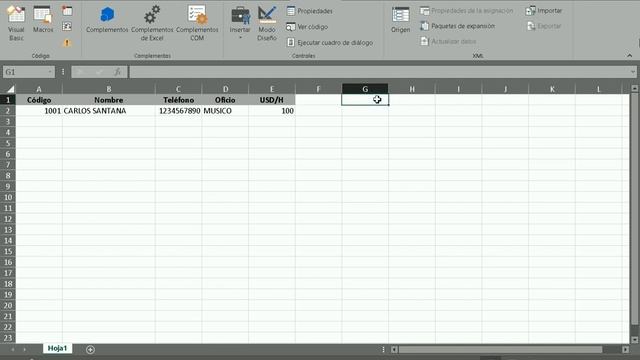Screen dimensions: 640x360
Task: Select the Teléfono header cell
Action: tap(178, 100)
